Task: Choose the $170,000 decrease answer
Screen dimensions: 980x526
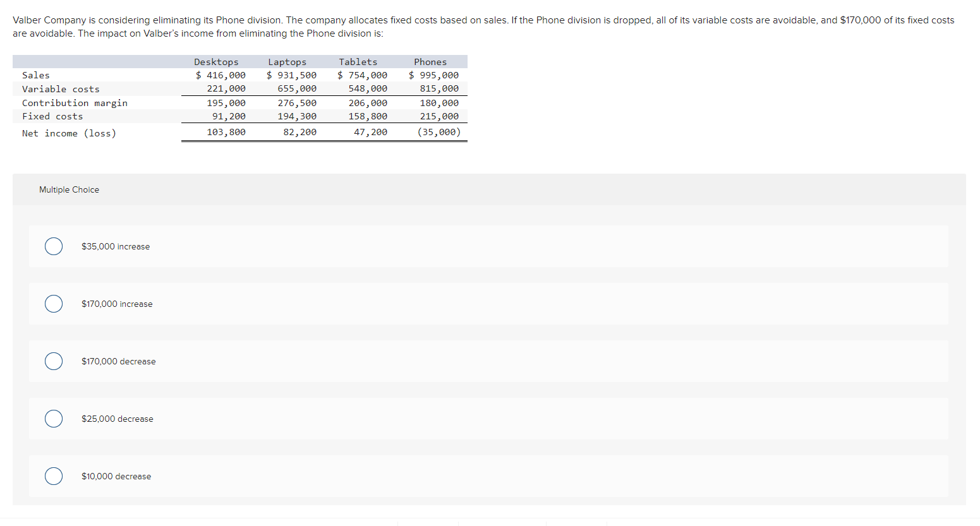Action: [53, 361]
